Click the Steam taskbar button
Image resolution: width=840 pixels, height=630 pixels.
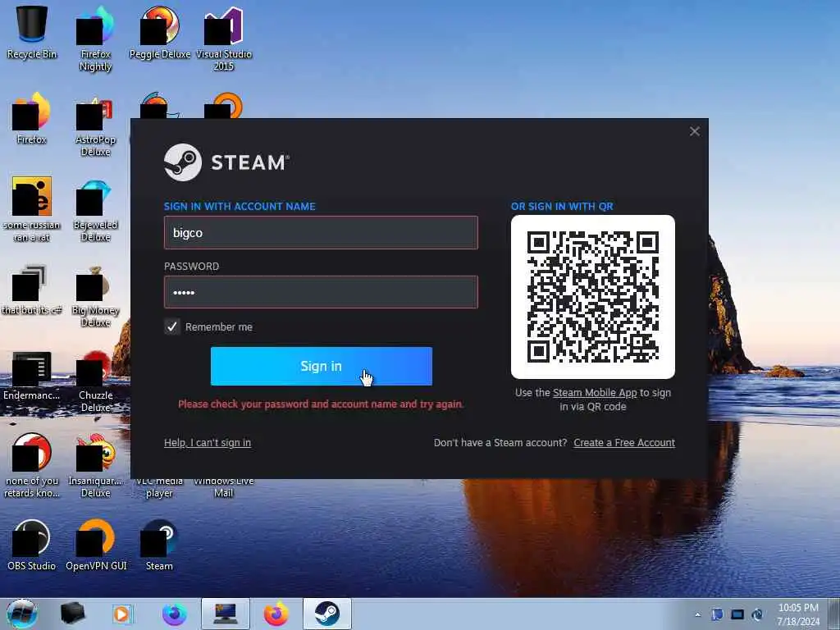point(326,614)
